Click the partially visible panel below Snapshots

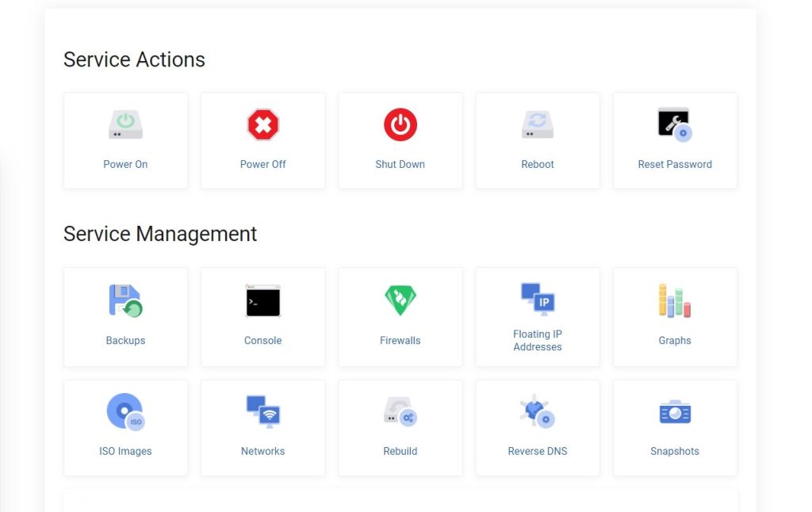point(400,503)
